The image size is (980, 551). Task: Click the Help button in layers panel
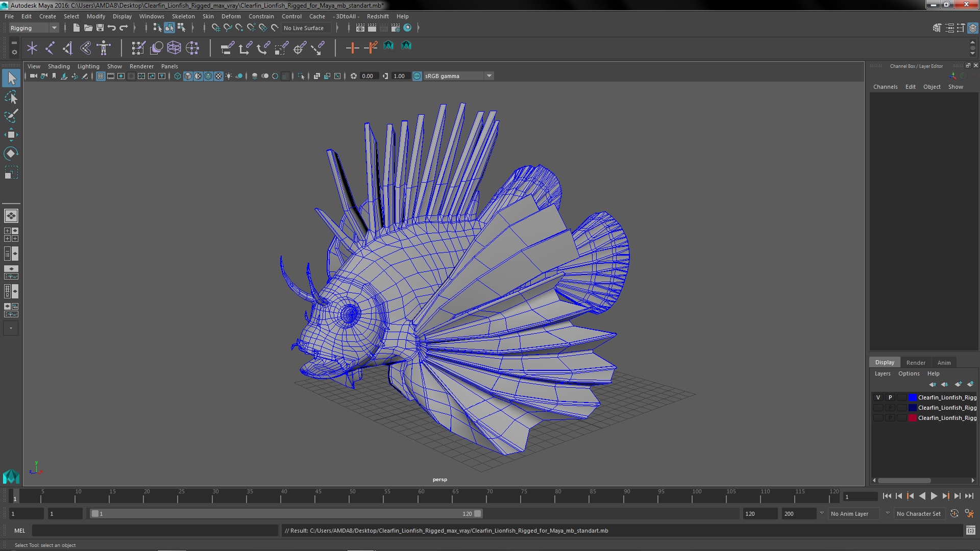tap(933, 373)
